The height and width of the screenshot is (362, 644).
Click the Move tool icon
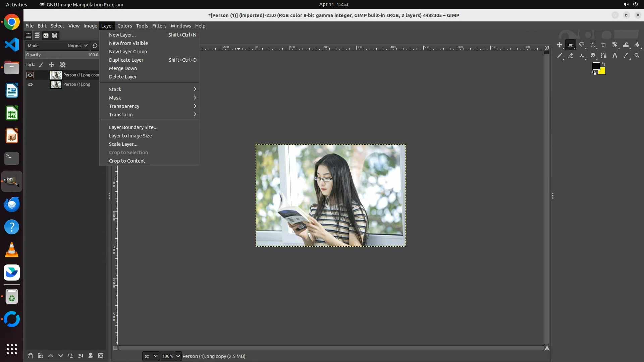point(559,45)
